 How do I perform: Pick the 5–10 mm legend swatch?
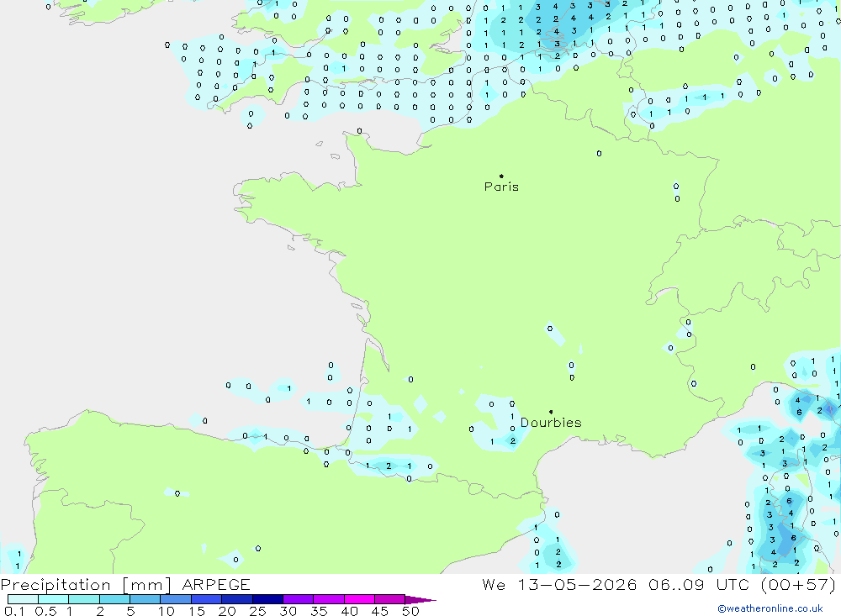click(145, 599)
